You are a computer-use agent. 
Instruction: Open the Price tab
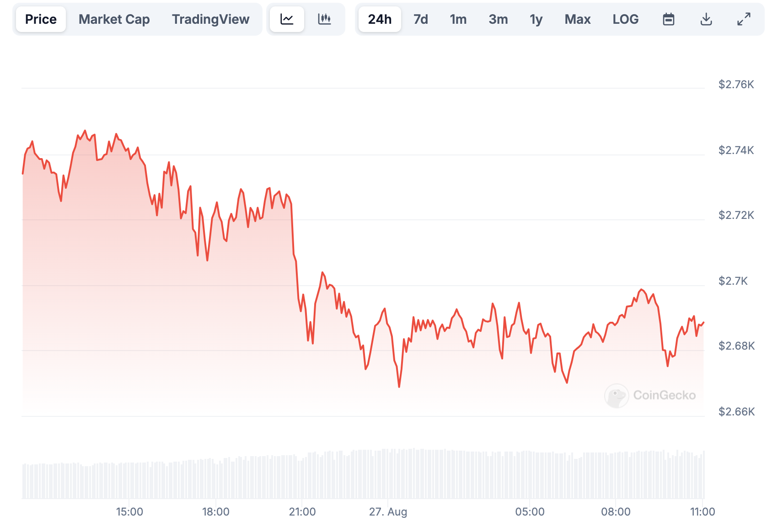point(41,19)
